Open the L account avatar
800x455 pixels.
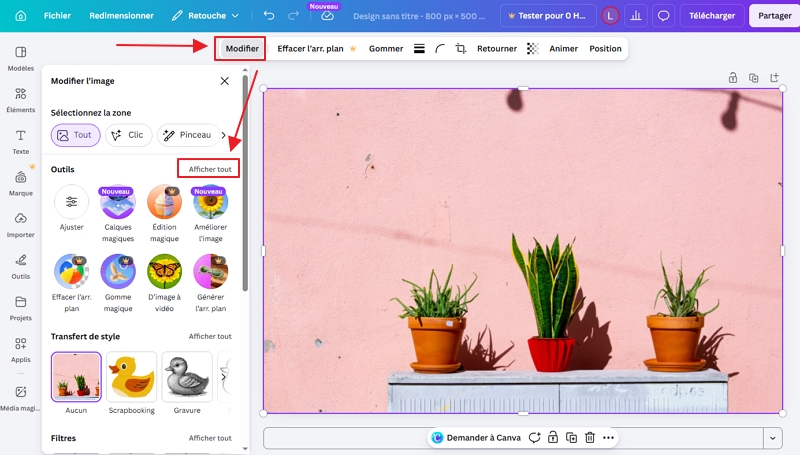tap(610, 16)
